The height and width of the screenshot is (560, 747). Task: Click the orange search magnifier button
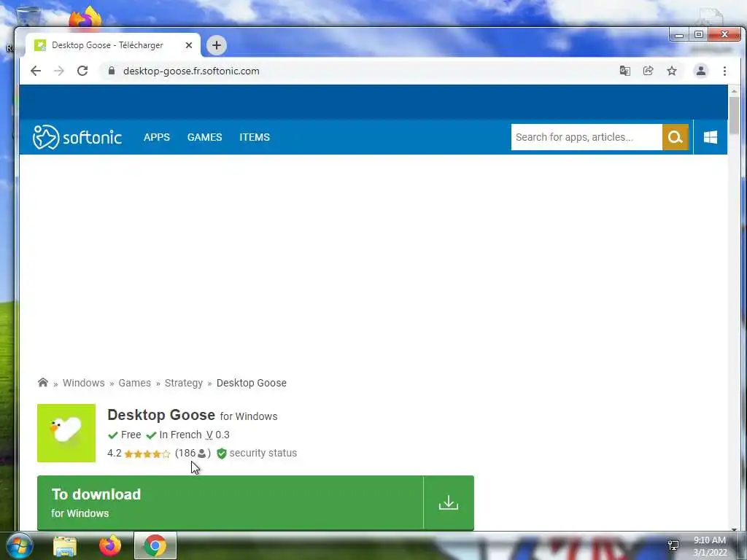click(x=675, y=137)
